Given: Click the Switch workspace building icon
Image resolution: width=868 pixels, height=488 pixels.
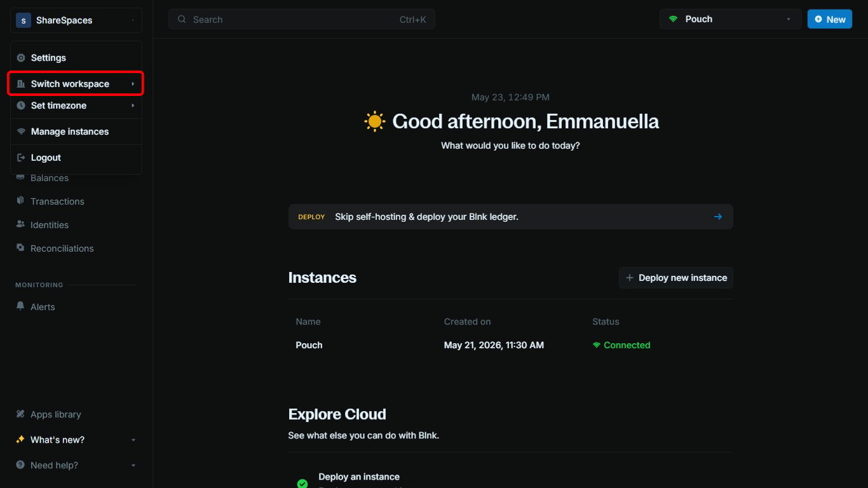Looking at the screenshot, I should (21, 84).
